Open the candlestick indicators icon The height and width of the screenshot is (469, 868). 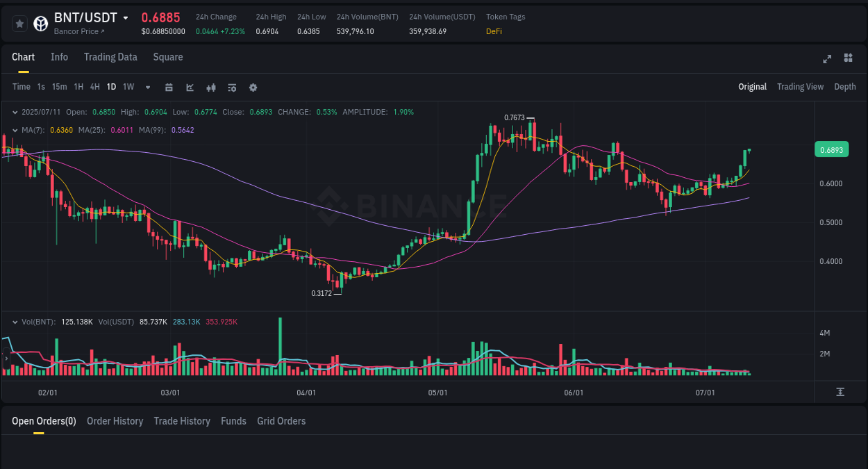coord(210,88)
